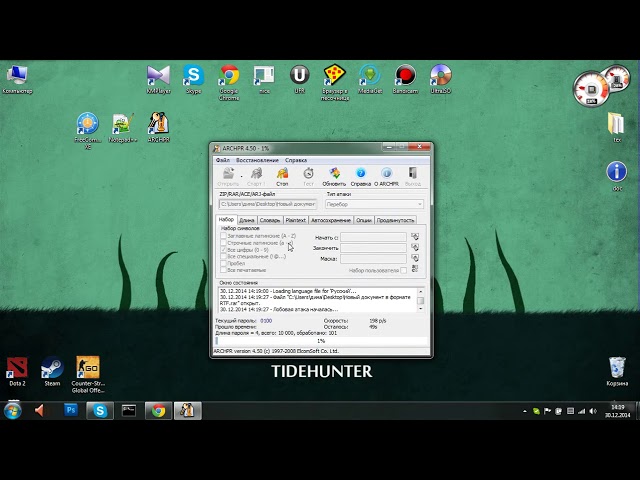Open Notepad++ desktop shortcut
This screenshot has height=480, width=640.
coord(122,128)
